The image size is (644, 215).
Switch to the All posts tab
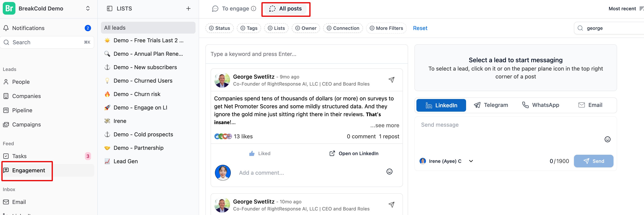[x=286, y=8]
